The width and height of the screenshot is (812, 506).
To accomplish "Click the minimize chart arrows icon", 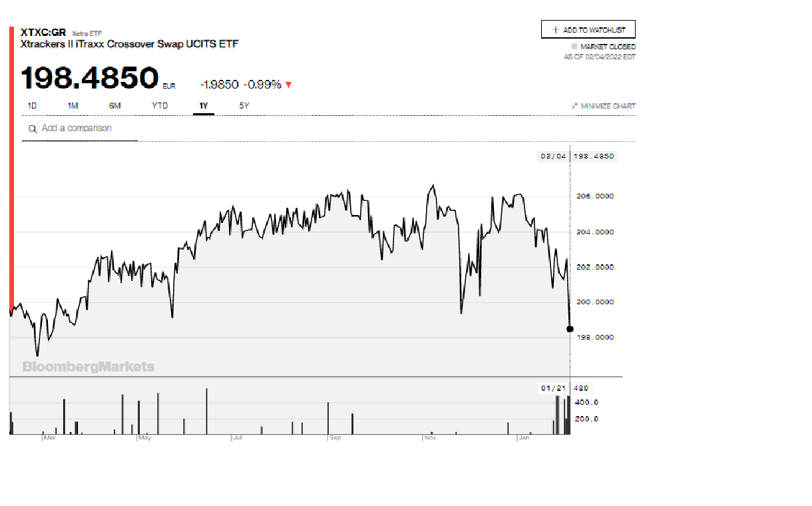I will (x=574, y=106).
